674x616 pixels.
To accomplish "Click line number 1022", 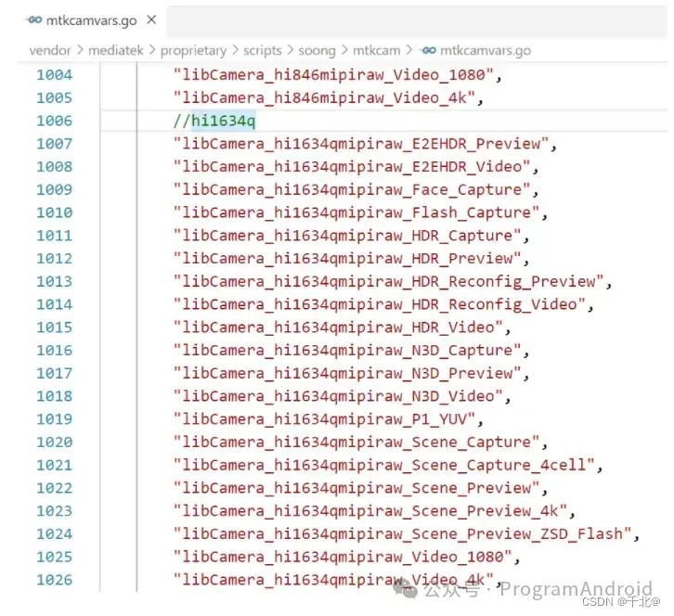I will point(54,488).
